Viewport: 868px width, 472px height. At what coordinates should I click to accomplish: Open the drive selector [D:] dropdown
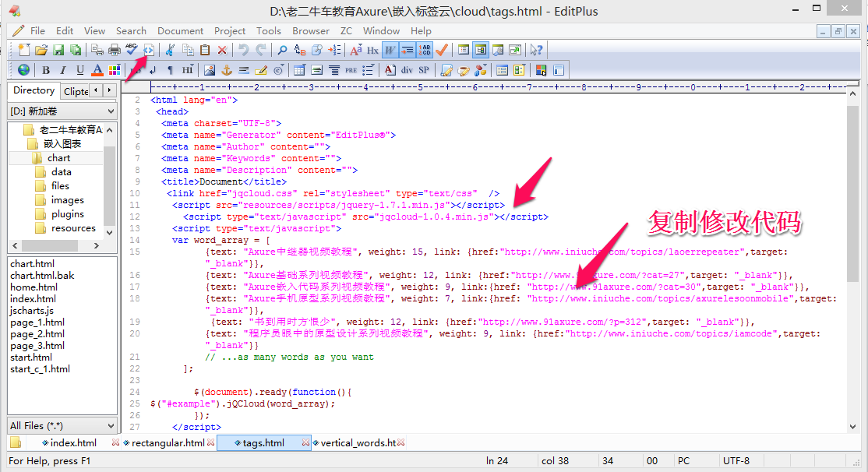point(62,111)
